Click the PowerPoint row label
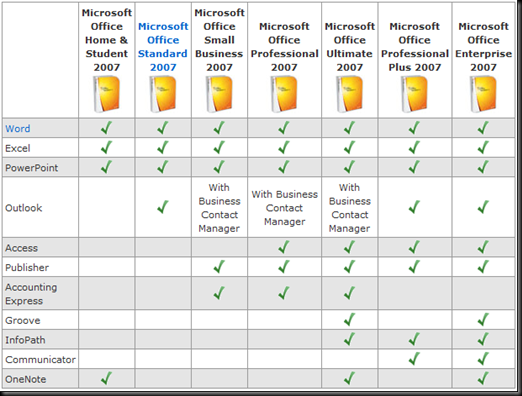 32,168
